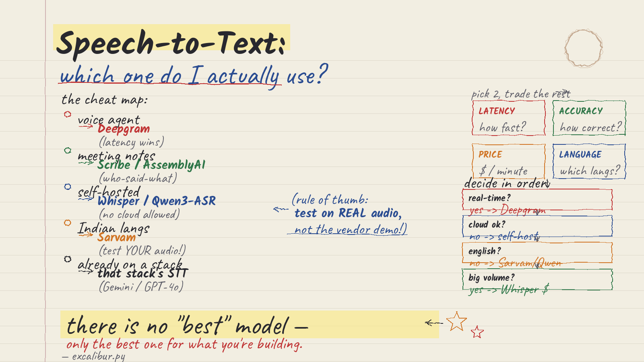Click the blue "Whisper / Qwen3-ASR" text
This screenshot has height=362, width=644.
[157, 201]
